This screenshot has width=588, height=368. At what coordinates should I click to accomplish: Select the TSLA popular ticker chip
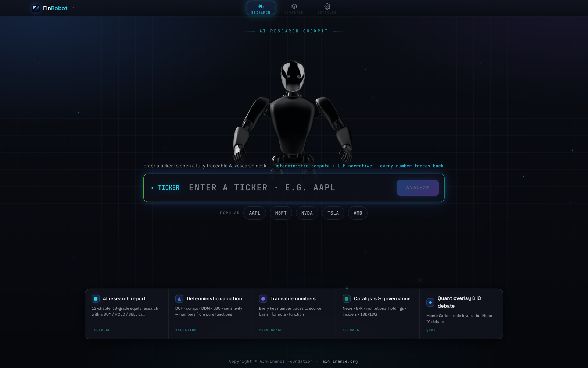pos(333,213)
